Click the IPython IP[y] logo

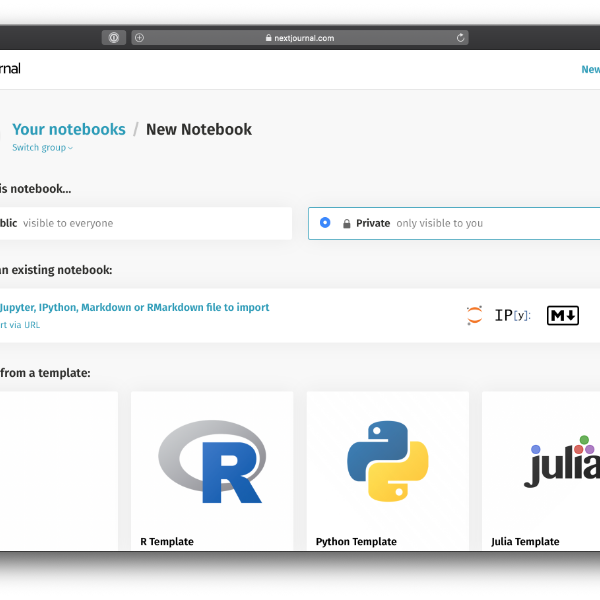[513, 316]
